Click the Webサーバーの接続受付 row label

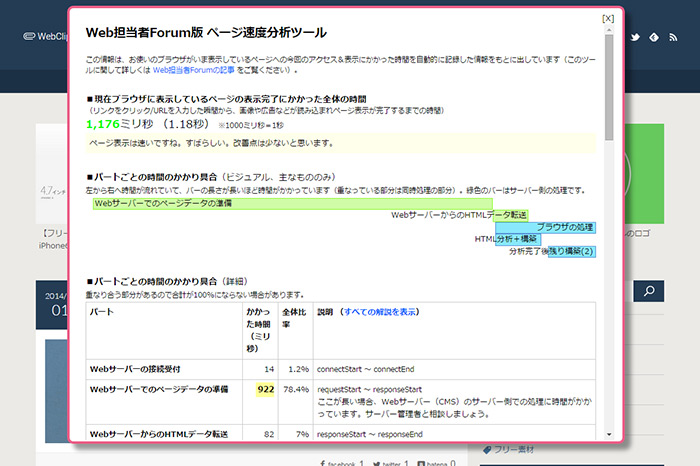[135, 369]
